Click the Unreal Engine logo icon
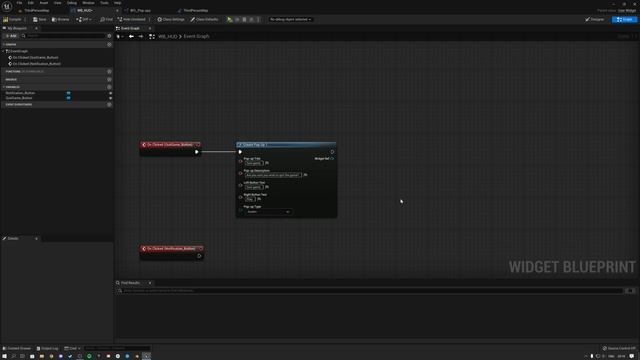The image size is (640, 360). click(7, 7)
